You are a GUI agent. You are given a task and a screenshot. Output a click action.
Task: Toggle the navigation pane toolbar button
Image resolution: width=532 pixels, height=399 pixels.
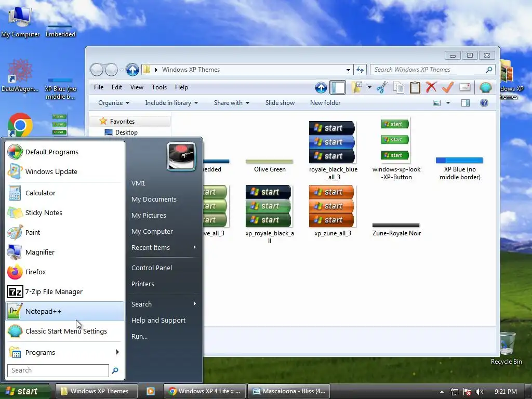pos(338,87)
